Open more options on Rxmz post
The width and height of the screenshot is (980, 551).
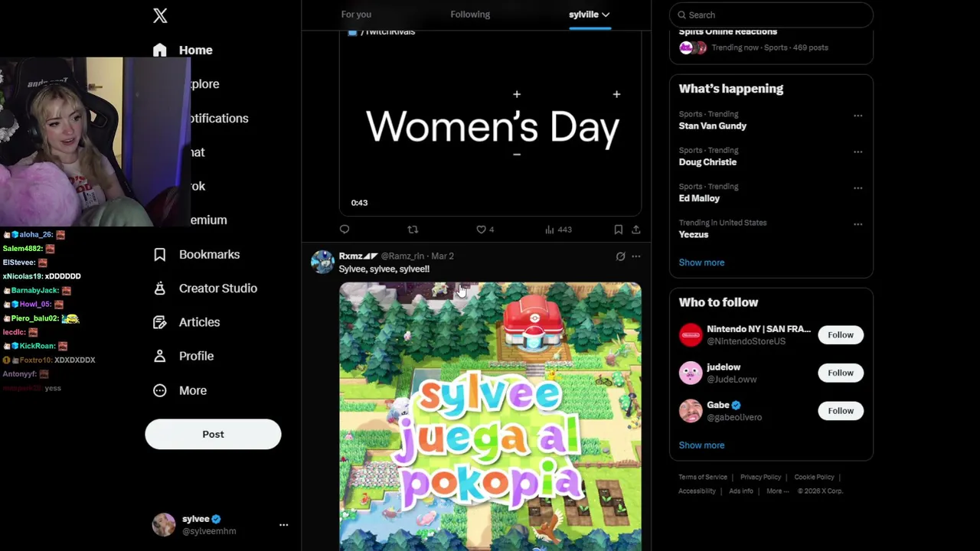[635, 256]
